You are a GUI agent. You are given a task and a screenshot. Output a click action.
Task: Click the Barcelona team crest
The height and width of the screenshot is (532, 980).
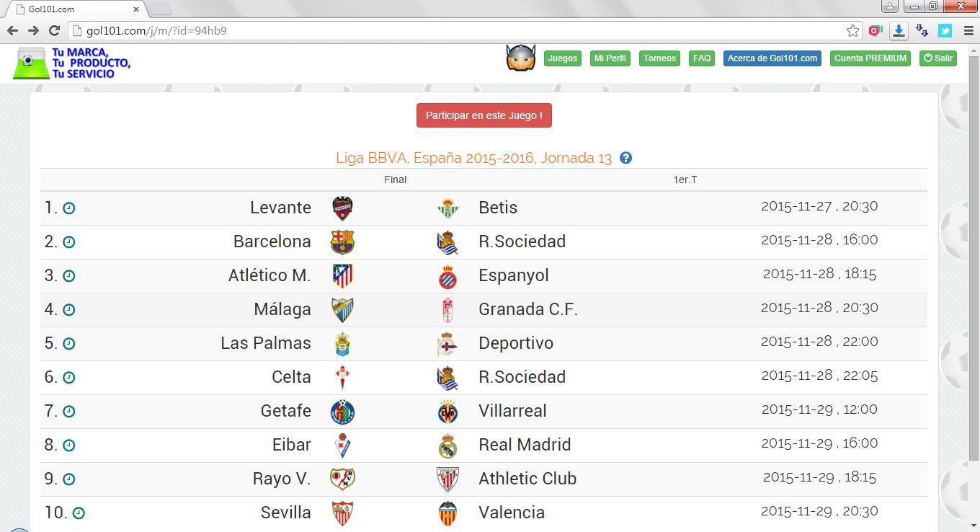[342, 242]
